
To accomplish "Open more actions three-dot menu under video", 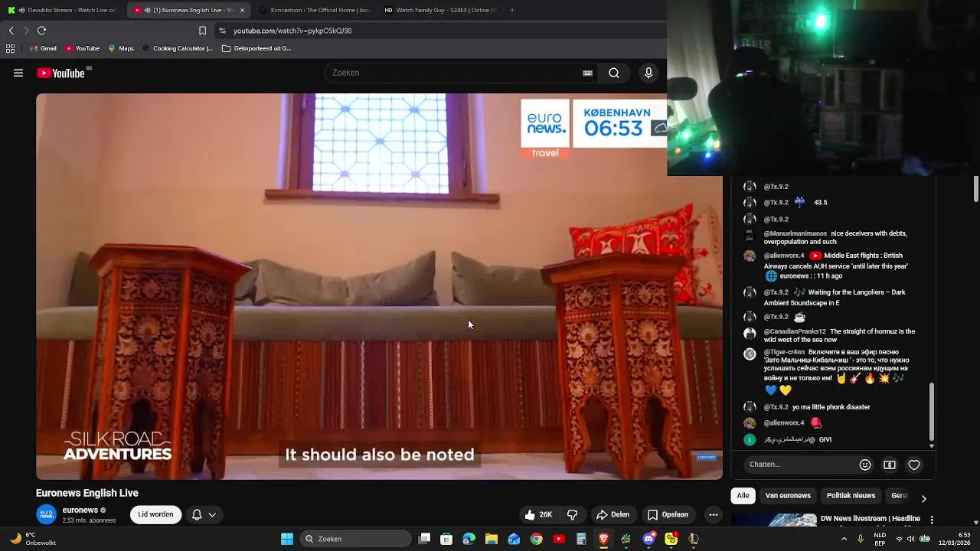I will tap(713, 514).
